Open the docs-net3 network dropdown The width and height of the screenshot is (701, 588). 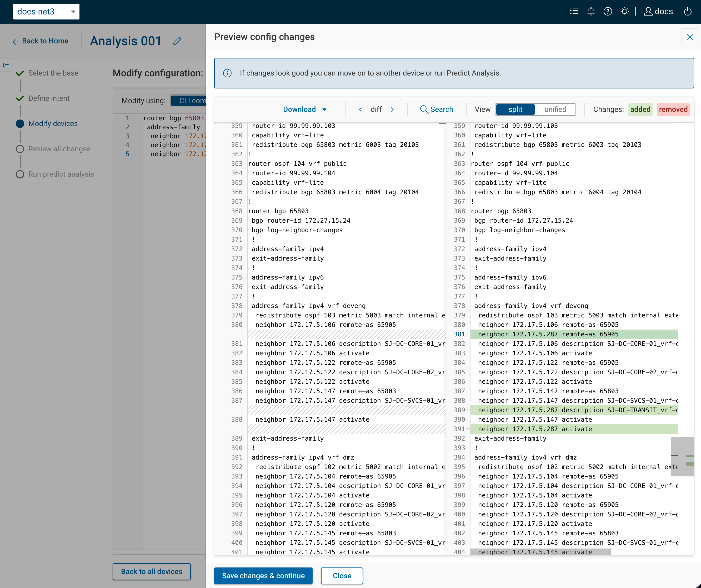pos(46,12)
